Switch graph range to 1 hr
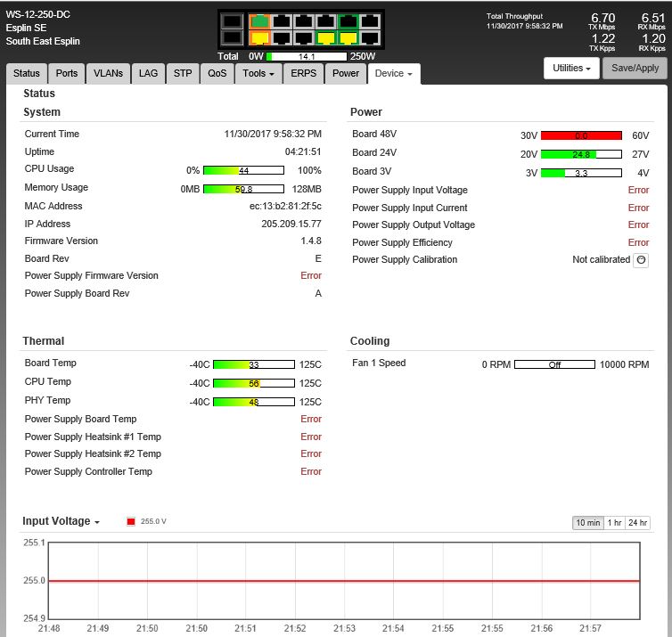The height and width of the screenshot is (637, 672). [614, 523]
